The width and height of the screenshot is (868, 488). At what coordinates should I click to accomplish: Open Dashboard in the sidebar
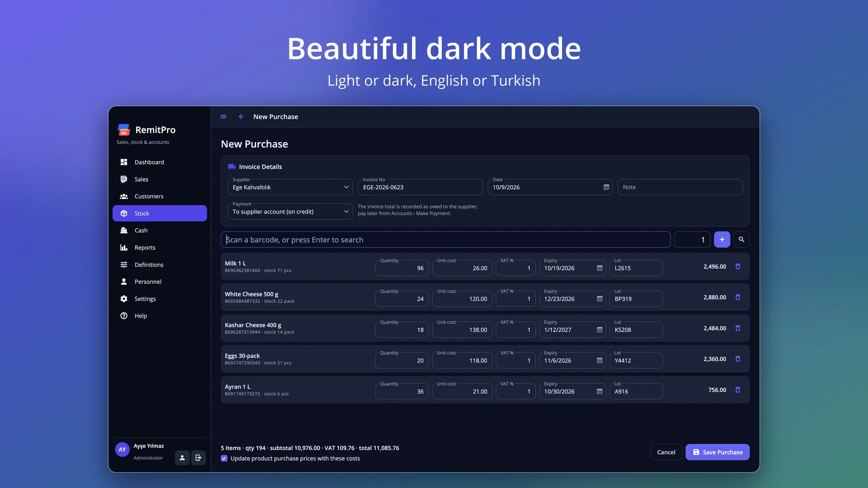pyautogui.click(x=160, y=162)
